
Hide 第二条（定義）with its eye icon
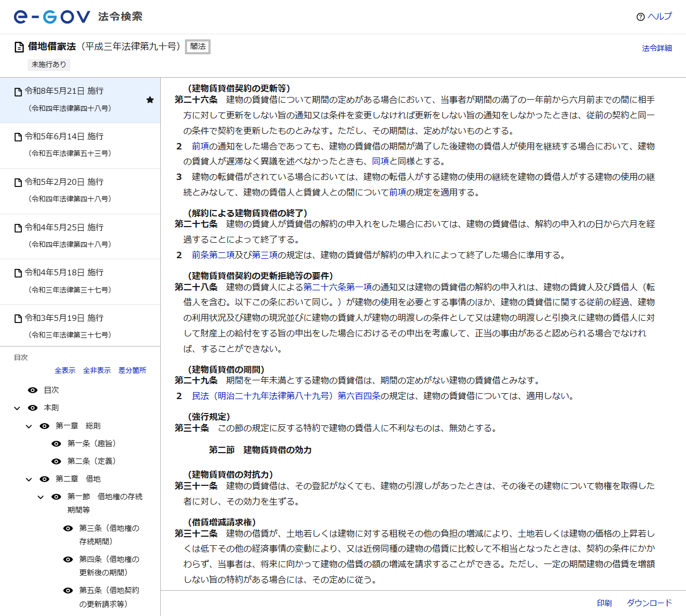click(56, 461)
